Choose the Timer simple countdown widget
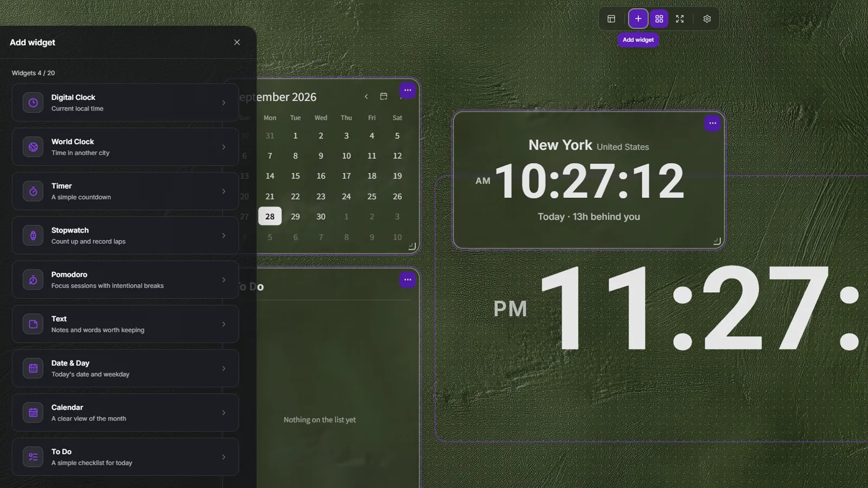868x488 pixels. click(125, 191)
